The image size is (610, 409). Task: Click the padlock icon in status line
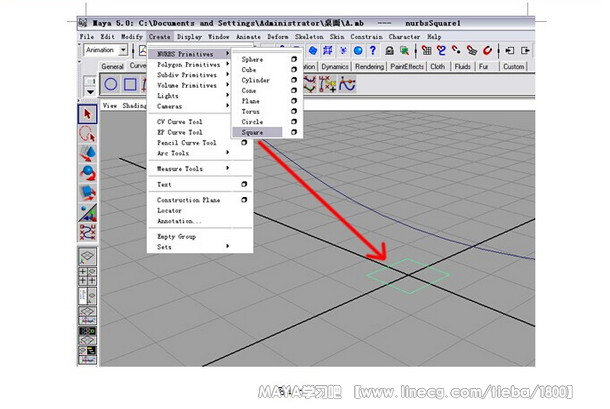(389, 50)
